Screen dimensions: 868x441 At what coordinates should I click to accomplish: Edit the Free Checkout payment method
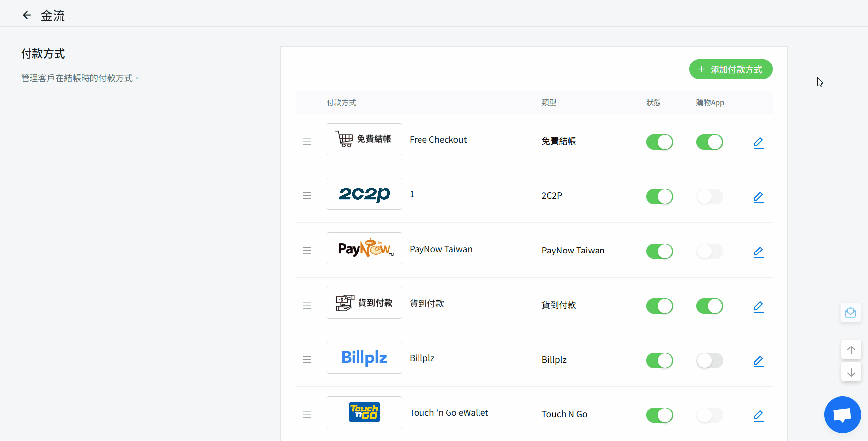coord(758,143)
